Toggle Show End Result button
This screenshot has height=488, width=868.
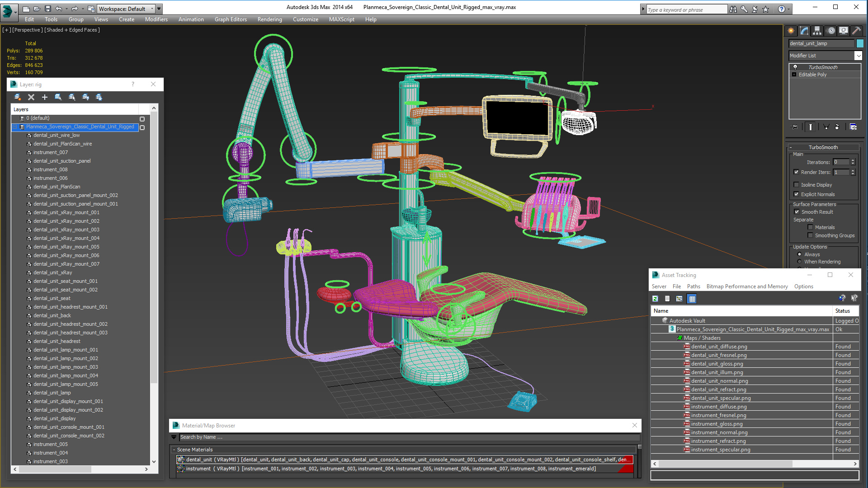click(811, 127)
